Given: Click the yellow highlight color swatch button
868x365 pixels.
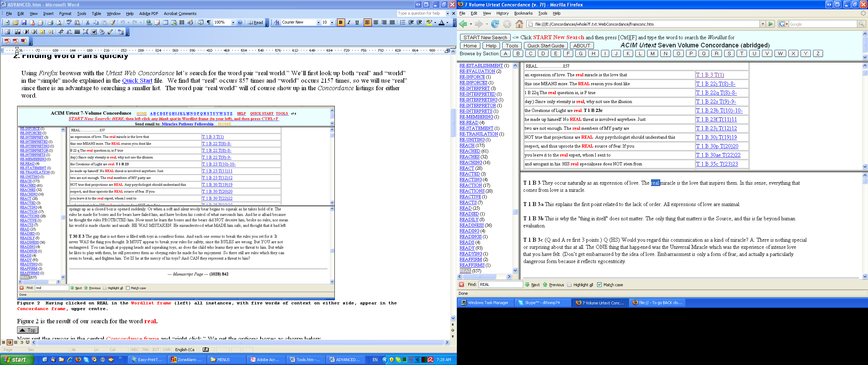Looking at the screenshot, I should 429,22.
